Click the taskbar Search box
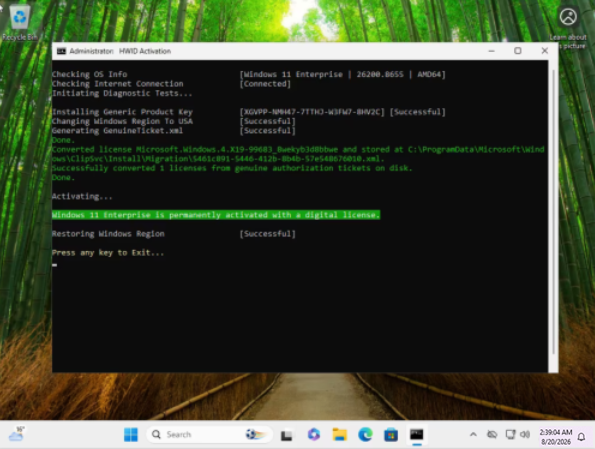The image size is (595, 449). tap(209, 435)
